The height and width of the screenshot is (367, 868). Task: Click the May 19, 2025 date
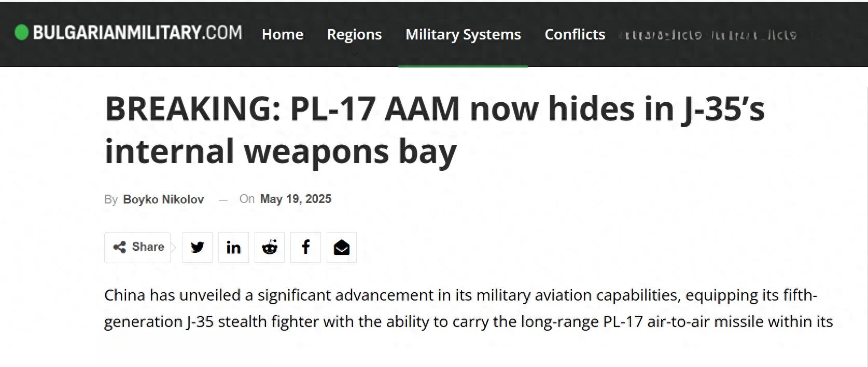[x=296, y=199]
